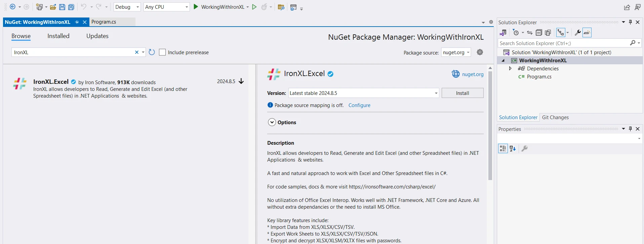
Task: Toggle the Categorized view in Properties panel
Action: [x=503, y=148]
